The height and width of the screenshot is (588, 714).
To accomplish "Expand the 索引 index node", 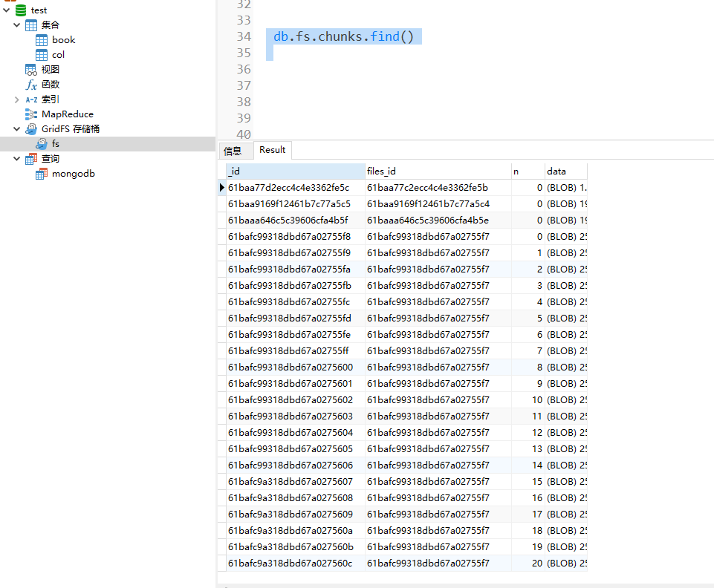I will [x=17, y=99].
